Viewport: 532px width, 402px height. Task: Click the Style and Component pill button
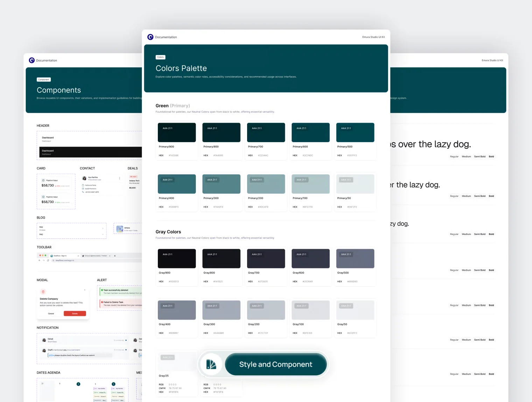click(276, 364)
